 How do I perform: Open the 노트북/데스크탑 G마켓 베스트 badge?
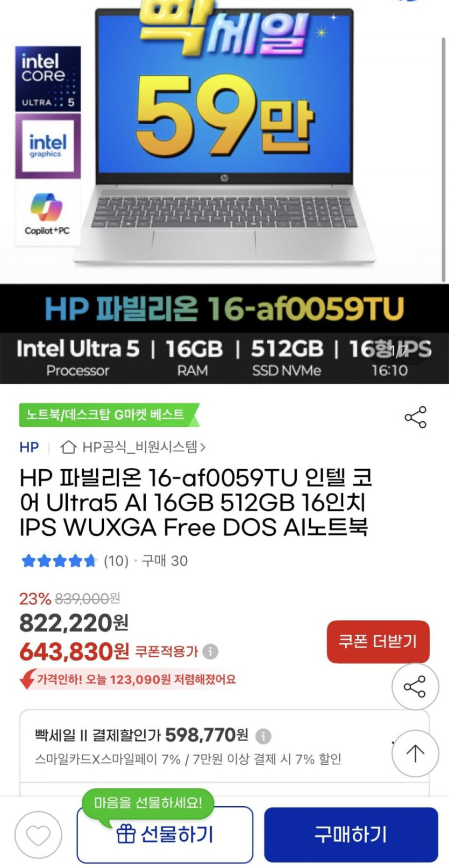[109, 414]
